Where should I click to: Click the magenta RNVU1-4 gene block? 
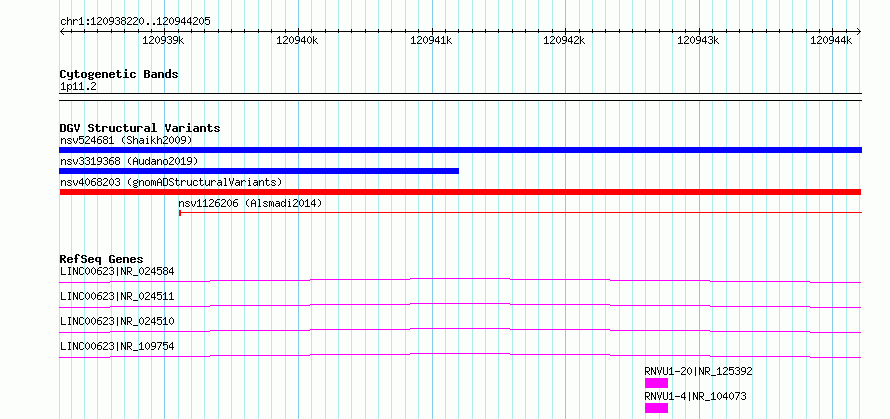[656, 408]
